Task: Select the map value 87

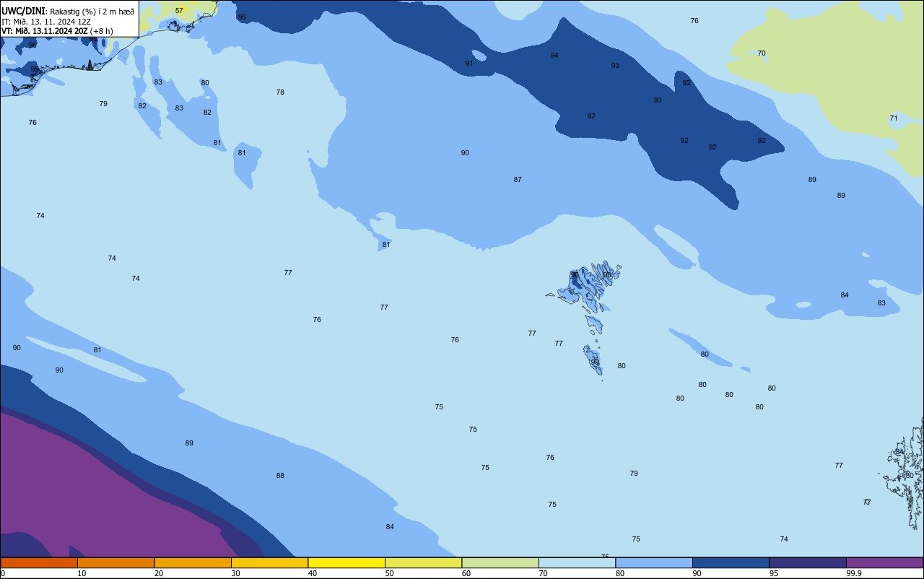Action: click(518, 180)
